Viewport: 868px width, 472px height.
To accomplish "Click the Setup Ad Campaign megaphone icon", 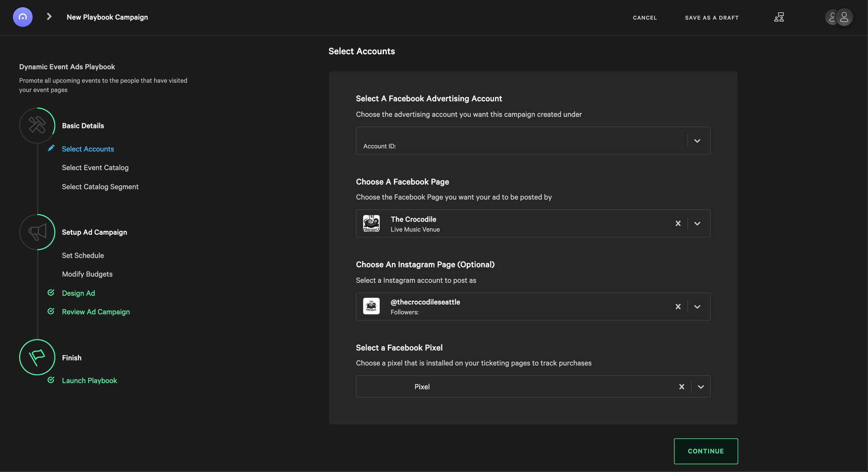I will 37,232.
